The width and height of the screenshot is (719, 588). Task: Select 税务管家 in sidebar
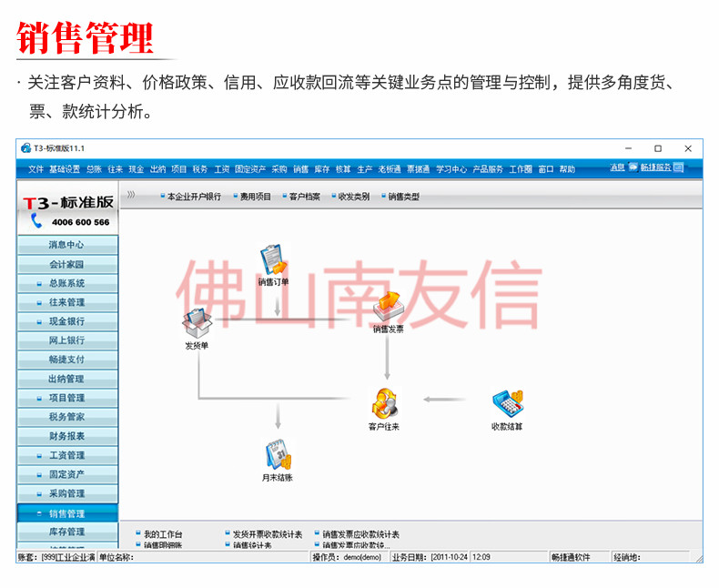67,417
